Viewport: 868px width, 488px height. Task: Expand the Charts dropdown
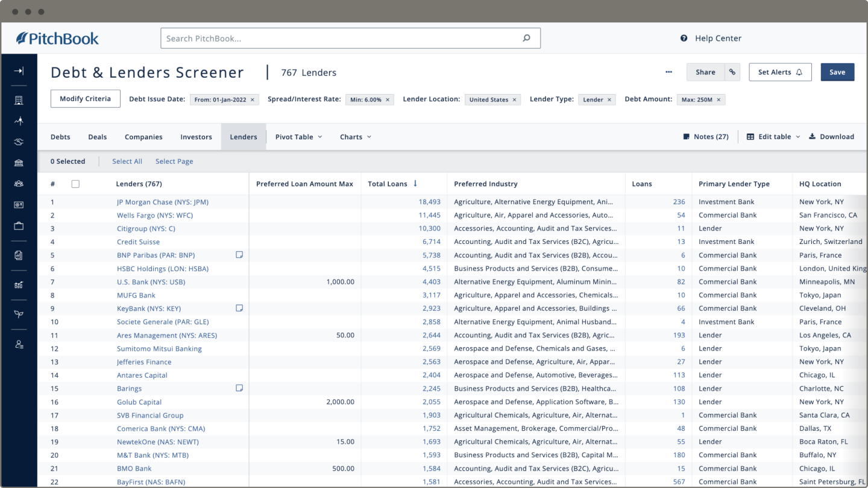[x=356, y=137]
